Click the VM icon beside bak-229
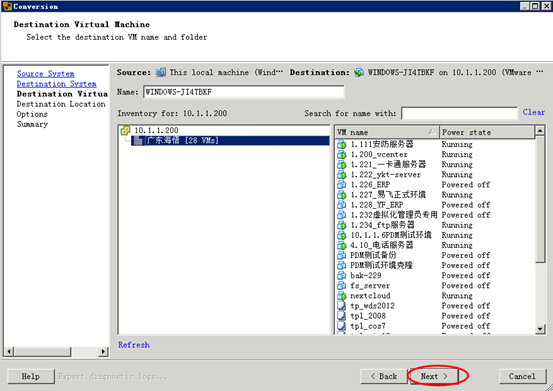 341,275
